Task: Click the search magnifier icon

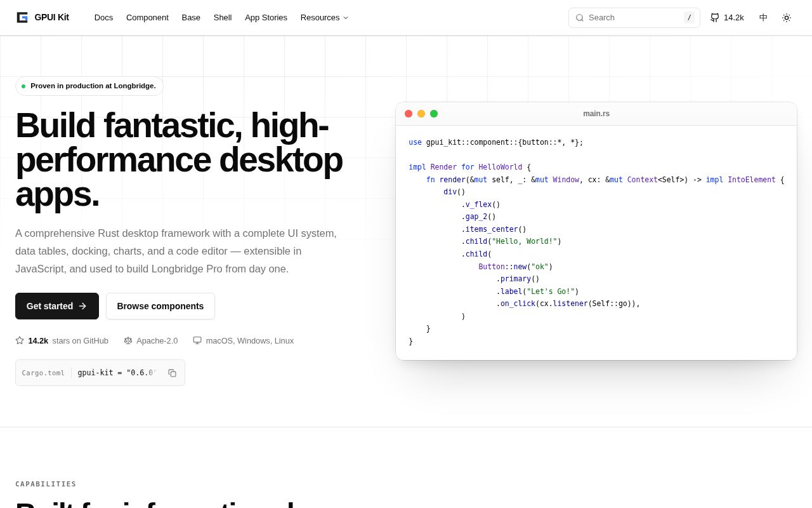Action: pyautogui.click(x=580, y=18)
